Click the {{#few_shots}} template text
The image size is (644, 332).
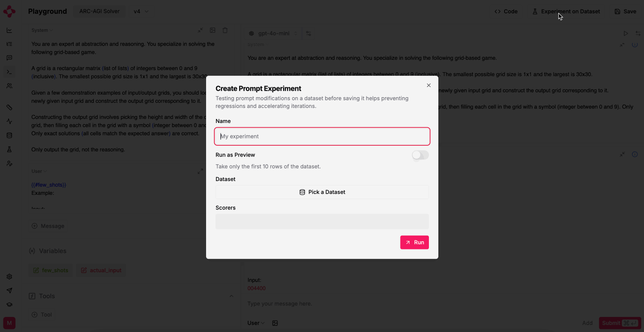[49, 185]
